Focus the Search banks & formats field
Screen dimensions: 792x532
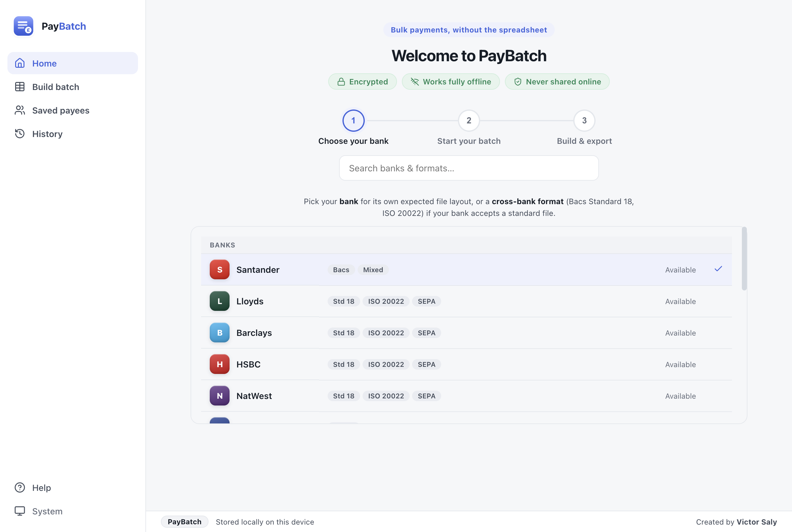tap(469, 168)
